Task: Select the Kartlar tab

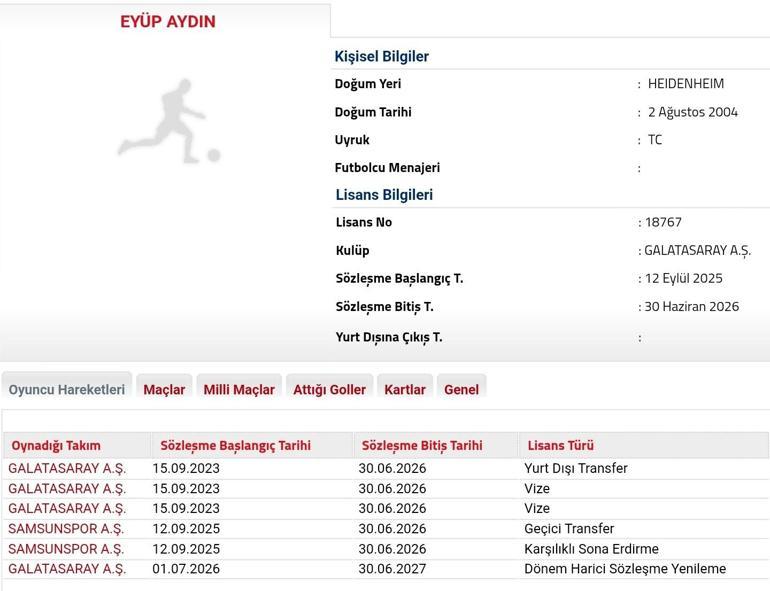Action: click(x=405, y=389)
